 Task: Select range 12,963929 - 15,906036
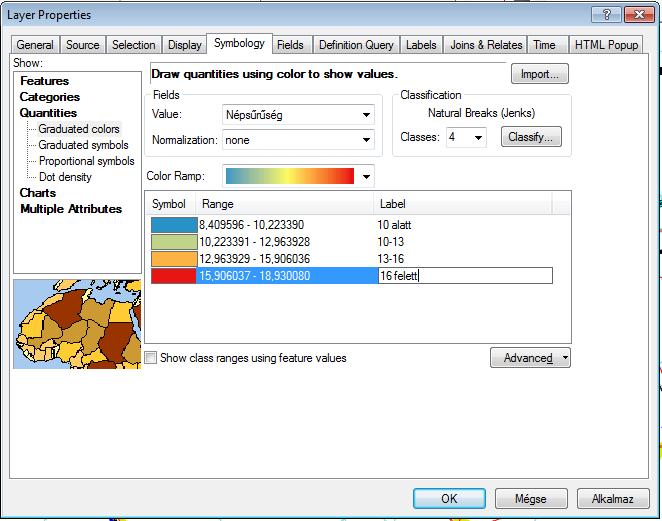[x=255, y=259]
